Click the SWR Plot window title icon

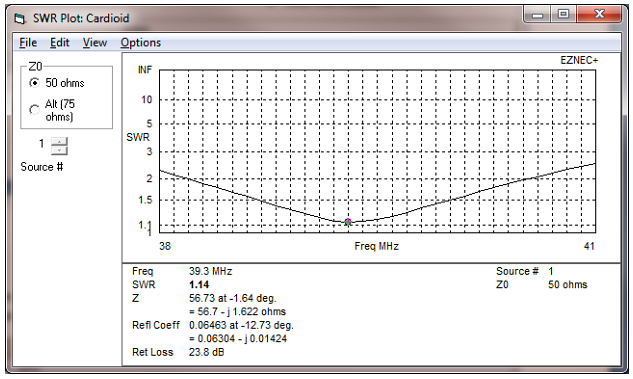20,19
